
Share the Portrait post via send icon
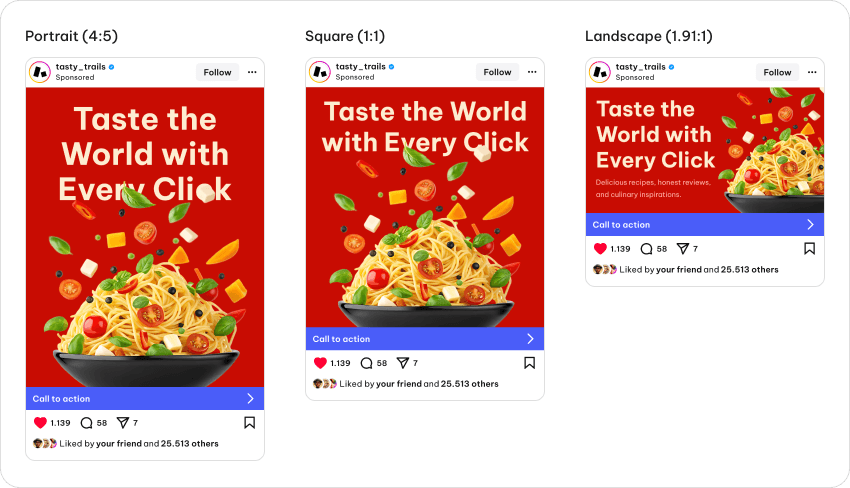(x=123, y=423)
